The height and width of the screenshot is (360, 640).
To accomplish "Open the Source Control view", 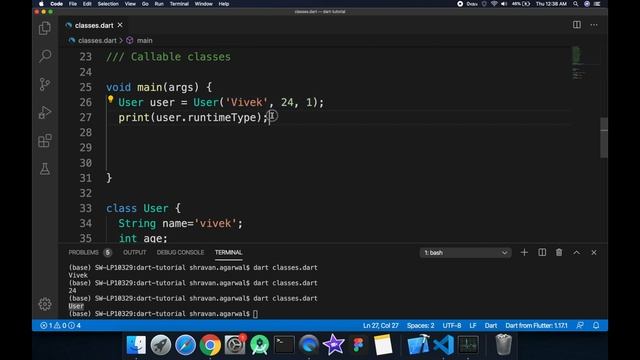I will pyautogui.click(x=45, y=84).
